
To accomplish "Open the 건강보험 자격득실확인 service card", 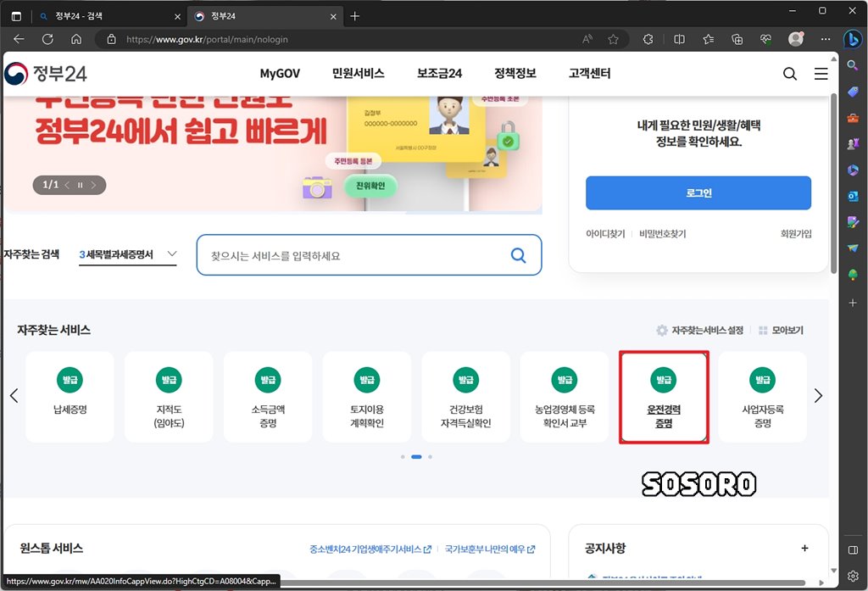I will click(465, 397).
